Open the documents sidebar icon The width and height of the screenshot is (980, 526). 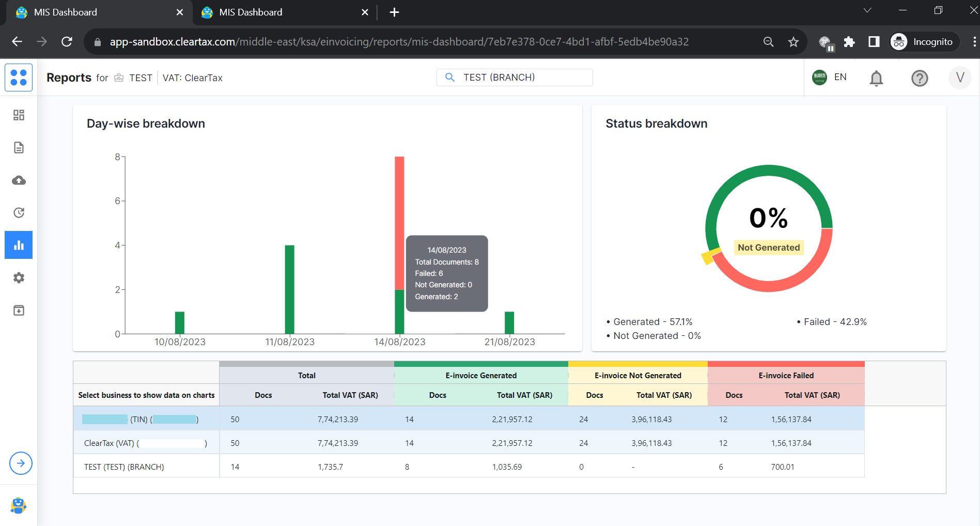tap(19, 148)
